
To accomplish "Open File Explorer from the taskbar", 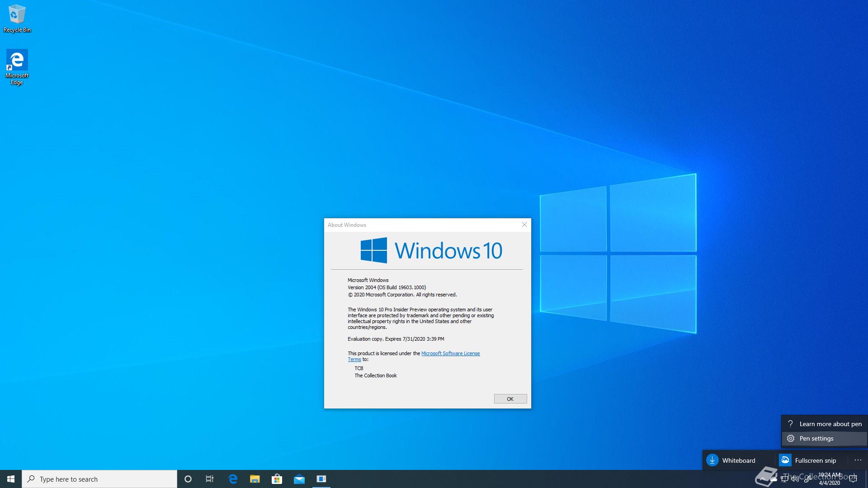I will 255,479.
